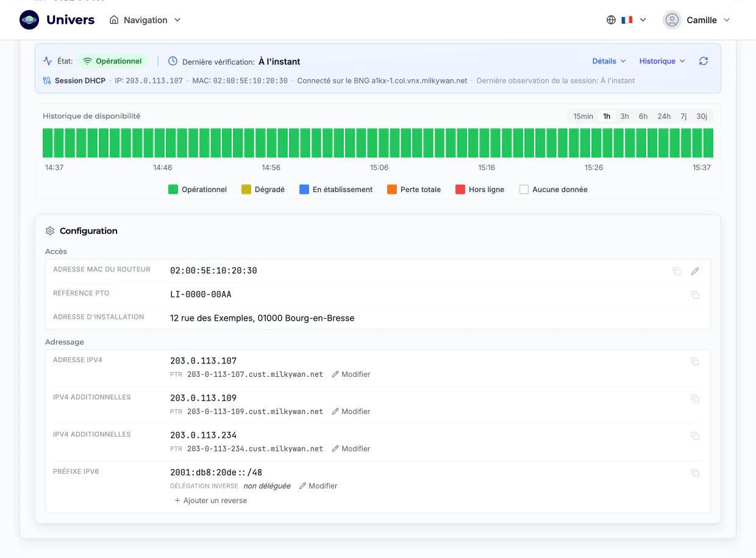Click the yellow Dégradé legend swatch
756x558 pixels.
coord(246,190)
